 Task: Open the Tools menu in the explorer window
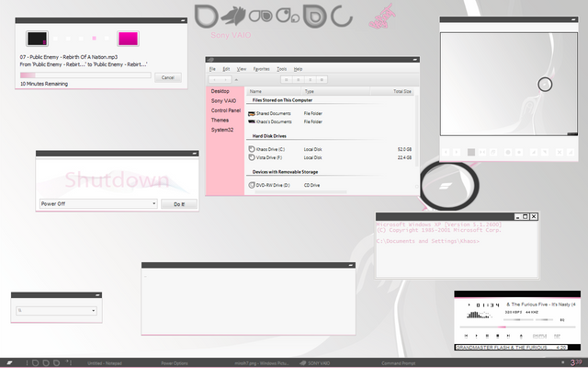(282, 69)
